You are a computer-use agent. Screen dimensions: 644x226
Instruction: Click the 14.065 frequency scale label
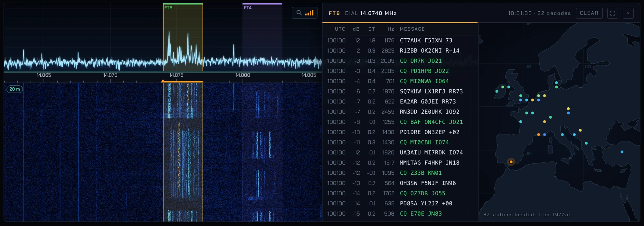click(x=44, y=75)
